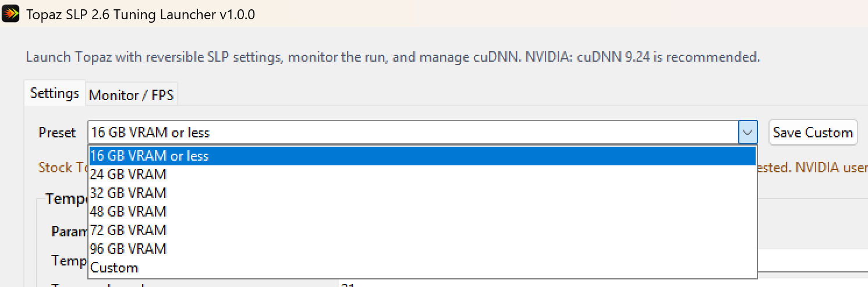
Task: Click the orange NVIDIA user note at right
Action: click(813, 168)
